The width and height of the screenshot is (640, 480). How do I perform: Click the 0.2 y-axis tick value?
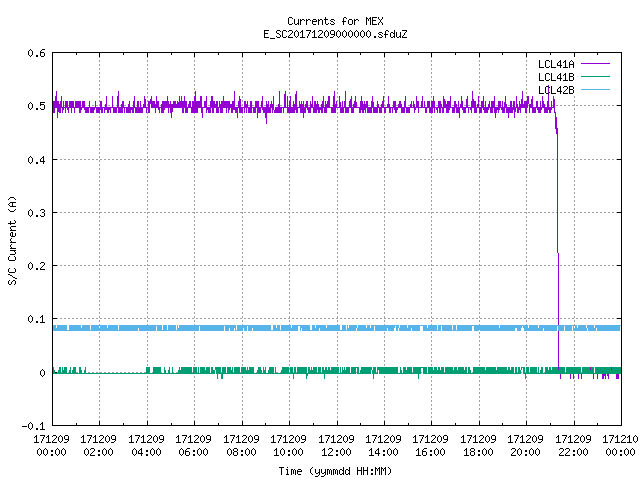click(x=36, y=266)
